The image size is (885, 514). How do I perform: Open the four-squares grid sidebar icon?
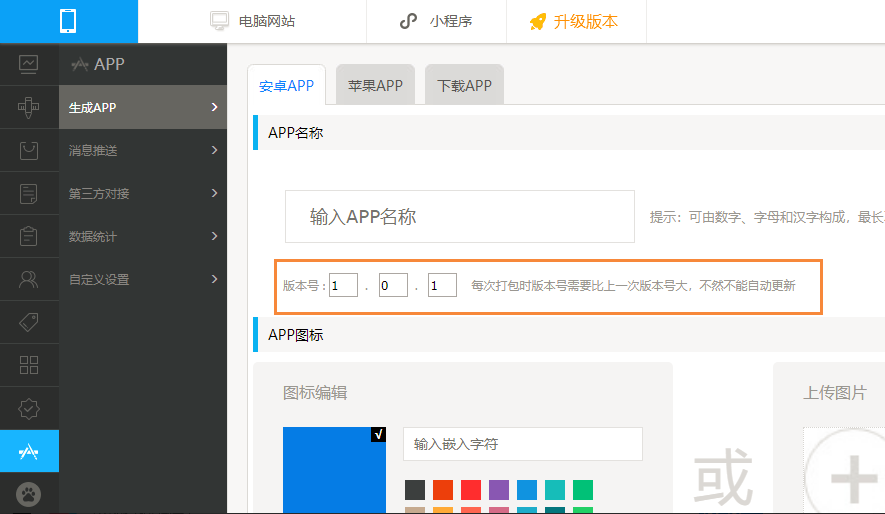[x=29, y=365]
